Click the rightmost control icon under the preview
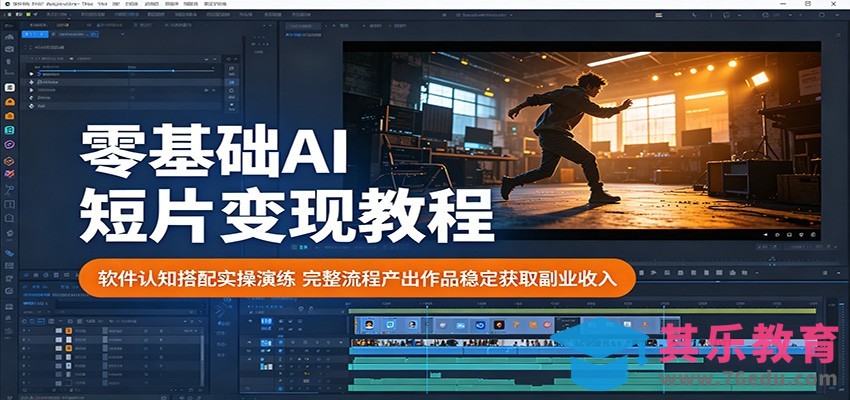The width and height of the screenshot is (850, 400). 813,235
